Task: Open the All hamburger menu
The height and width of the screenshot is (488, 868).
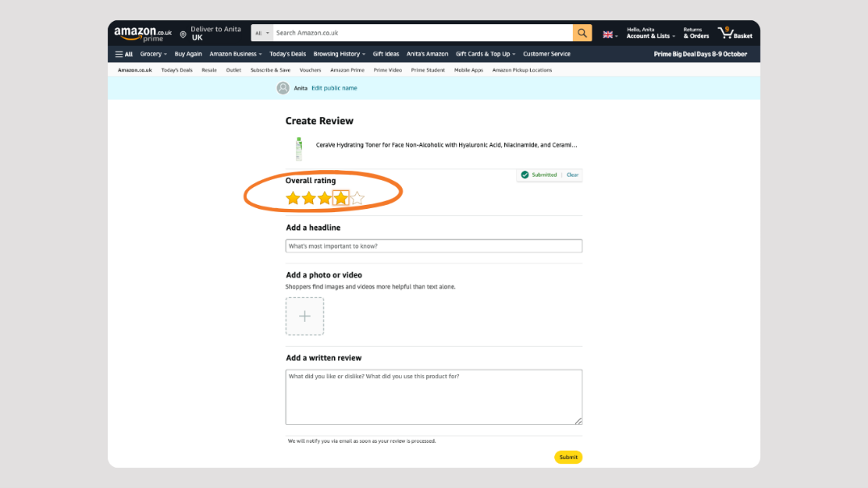Action: click(124, 54)
